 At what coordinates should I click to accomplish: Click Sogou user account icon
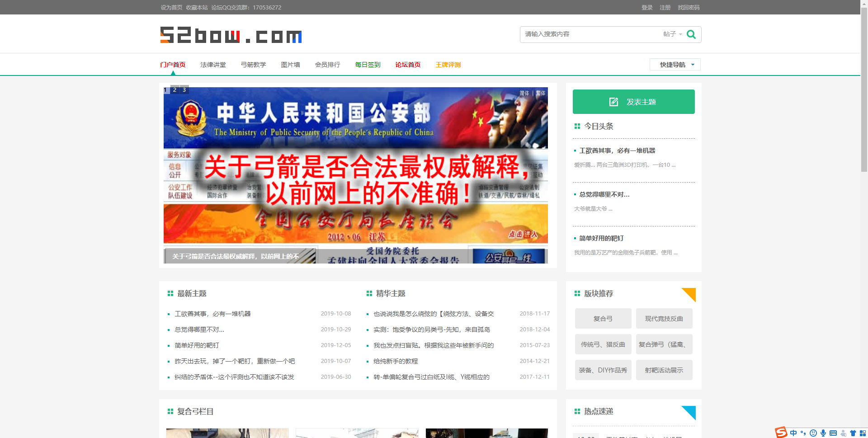click(843, 433)
